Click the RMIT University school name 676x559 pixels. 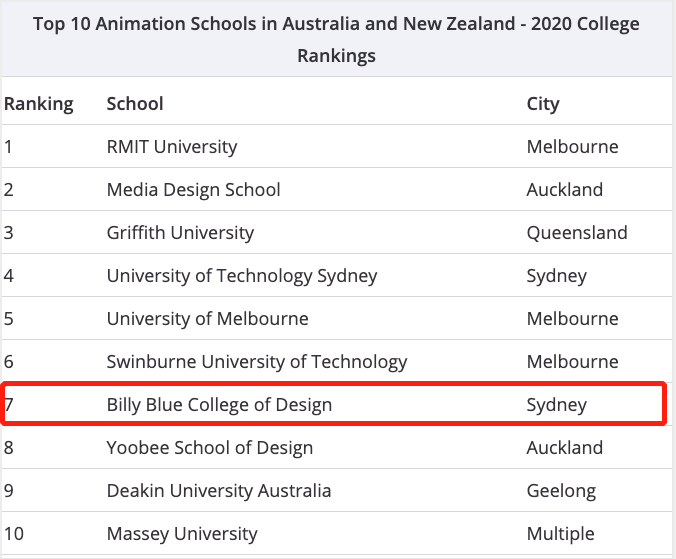click(172, 147)
